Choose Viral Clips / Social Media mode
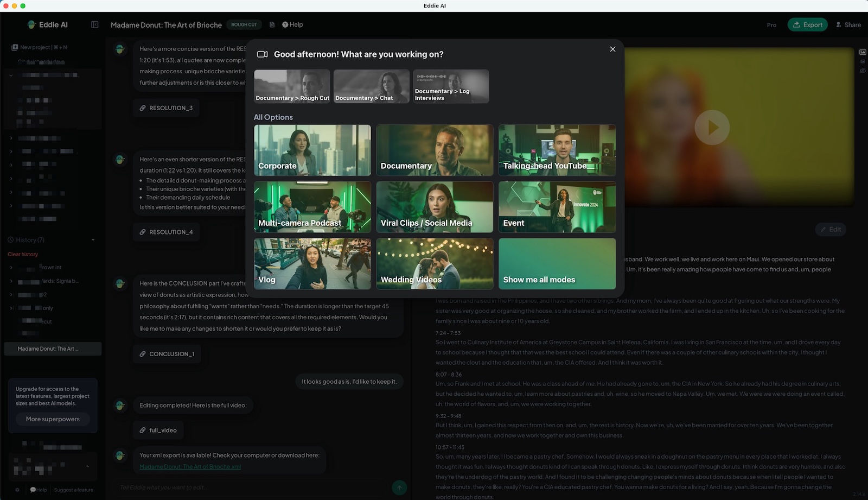Image resolution: width=868 pixels, height=500 pixels. (435, 207)
